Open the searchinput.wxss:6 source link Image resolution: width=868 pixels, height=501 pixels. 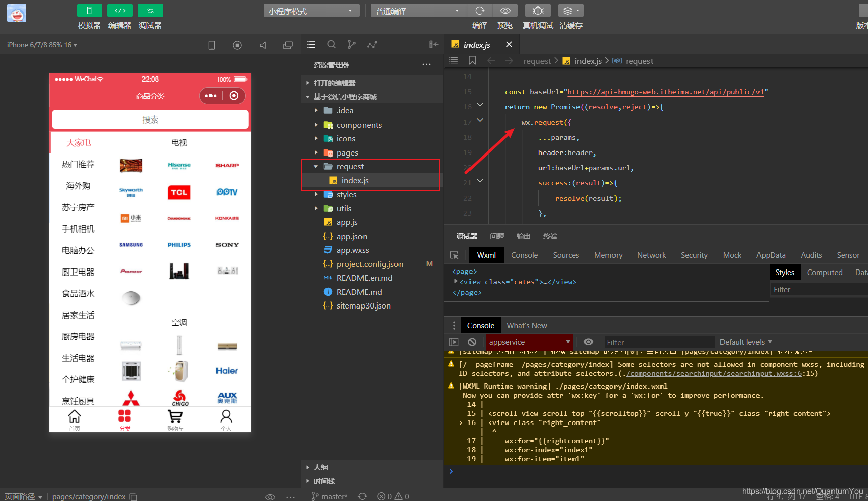(x=714, y=373)
